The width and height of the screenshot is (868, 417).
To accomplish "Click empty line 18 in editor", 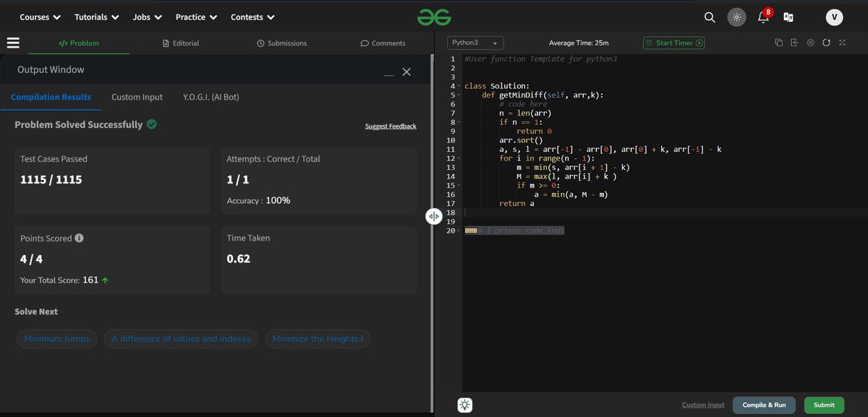I will 664,212.
